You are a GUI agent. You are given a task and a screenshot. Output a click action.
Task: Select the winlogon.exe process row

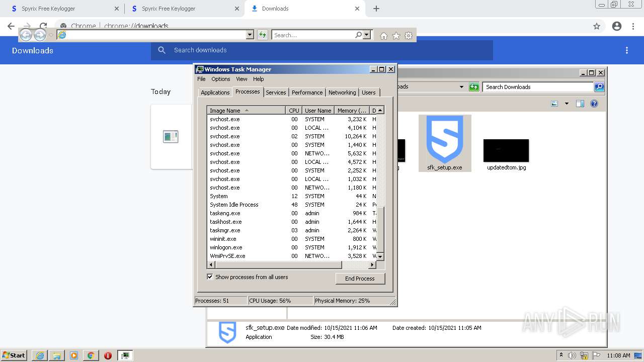(292, 247)
